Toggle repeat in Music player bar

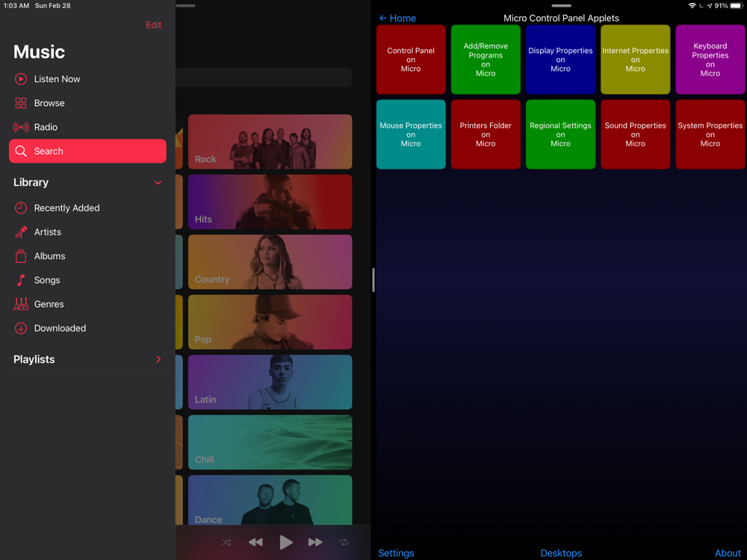tap(344, 542)
